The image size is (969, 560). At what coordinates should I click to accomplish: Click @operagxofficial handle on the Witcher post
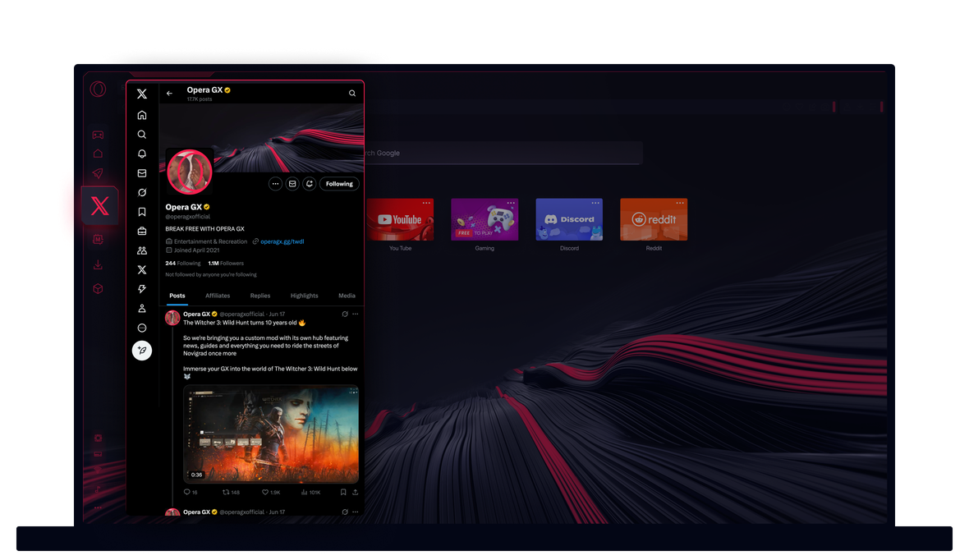pos(241,314)
